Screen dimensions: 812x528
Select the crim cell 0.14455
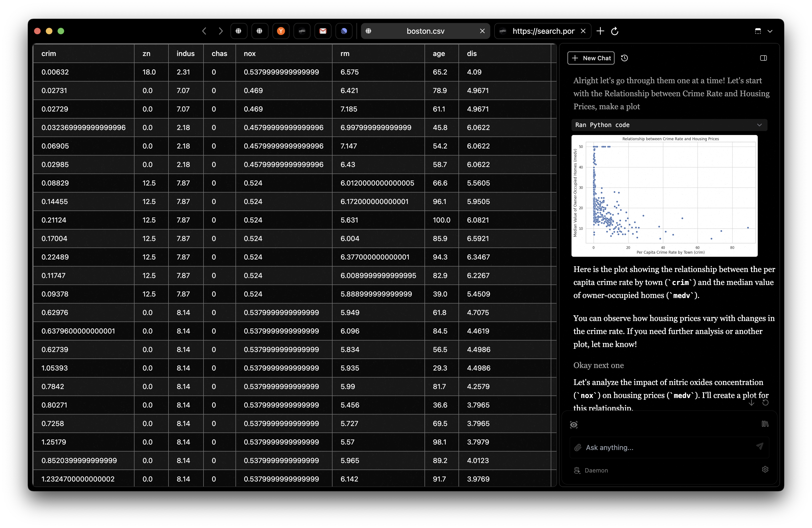83,201
